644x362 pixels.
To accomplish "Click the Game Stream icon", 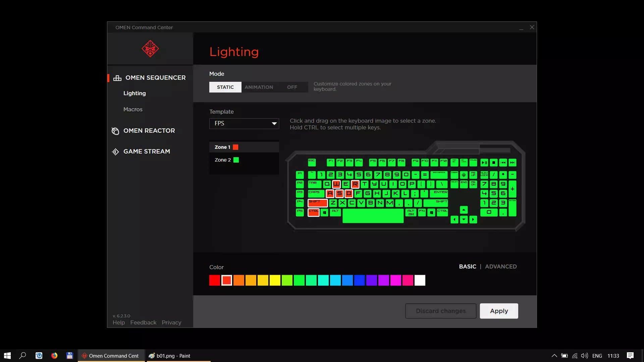I will click(115, 152).
